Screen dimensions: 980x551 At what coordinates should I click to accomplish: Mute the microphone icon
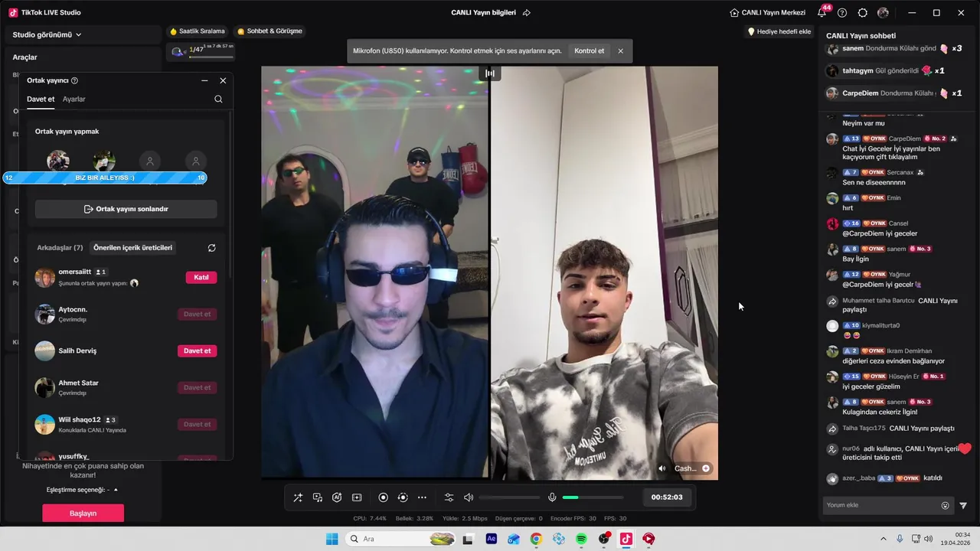[x=552, y=497]
